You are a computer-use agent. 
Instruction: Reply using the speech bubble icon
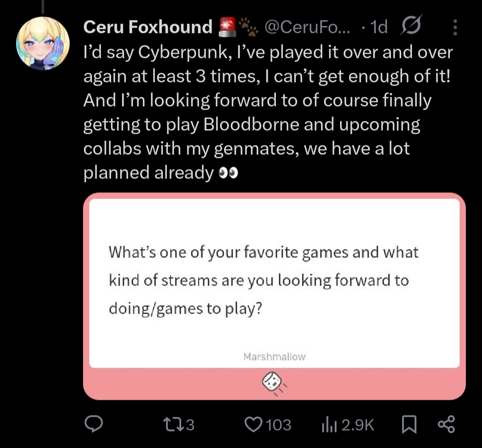click(94, 424)
